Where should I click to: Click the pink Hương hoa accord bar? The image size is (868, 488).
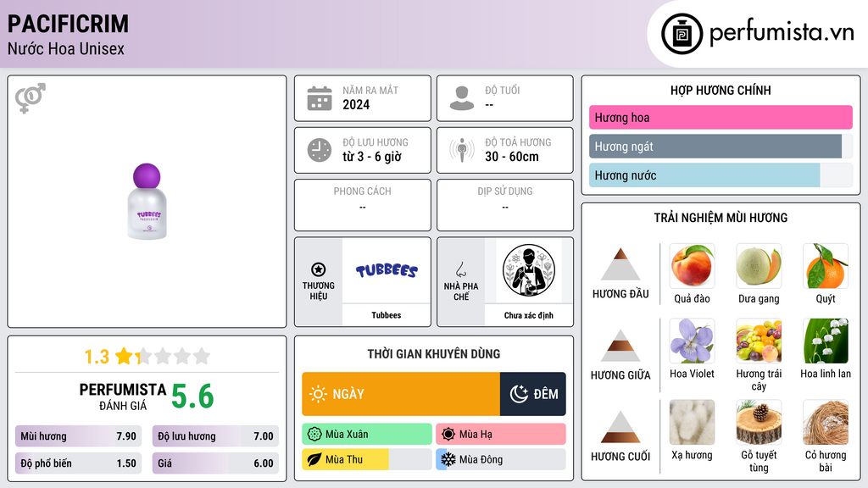pos(721,117)
